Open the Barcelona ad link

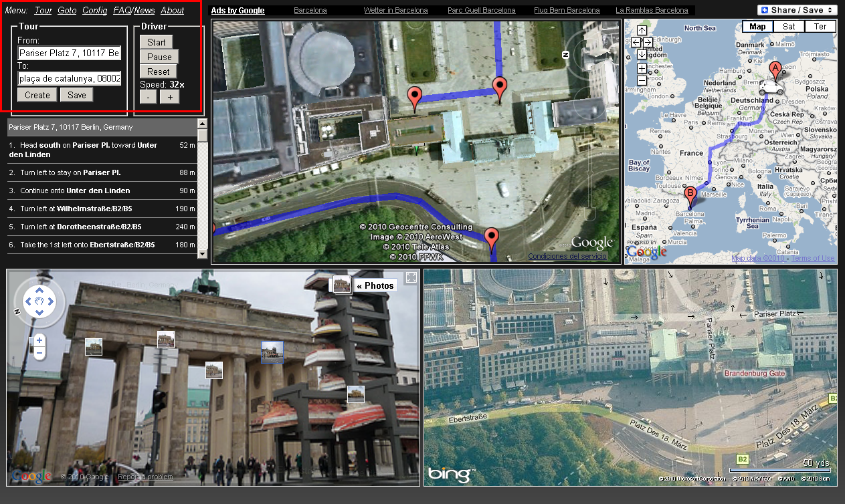point(310,11)
